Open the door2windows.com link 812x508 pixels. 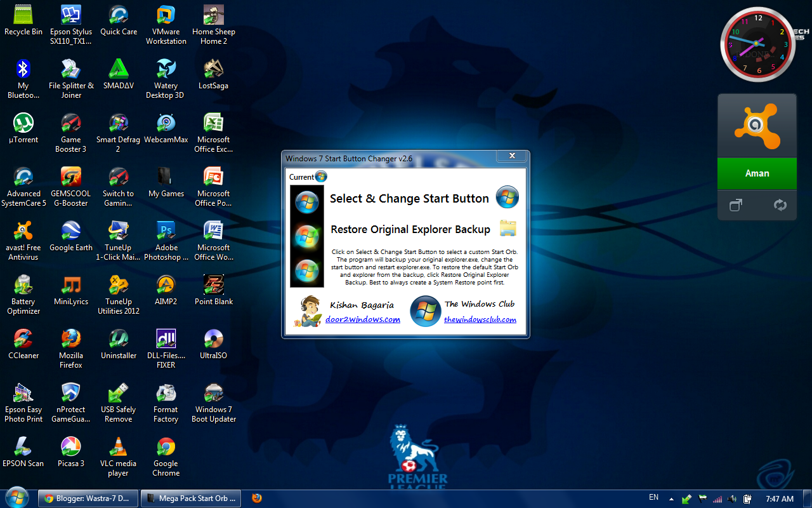[363, 319]
